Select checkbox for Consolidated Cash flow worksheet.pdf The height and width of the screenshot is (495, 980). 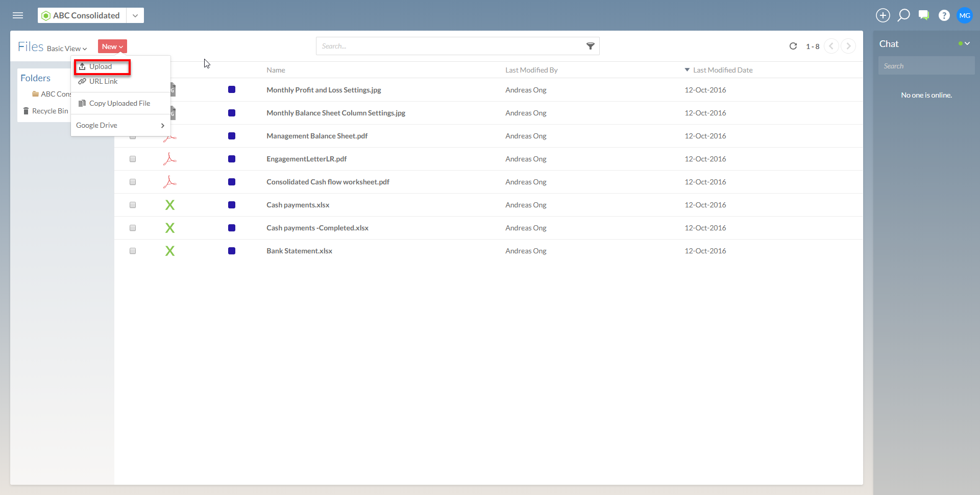pyautogui.click(x=133, y=182)
